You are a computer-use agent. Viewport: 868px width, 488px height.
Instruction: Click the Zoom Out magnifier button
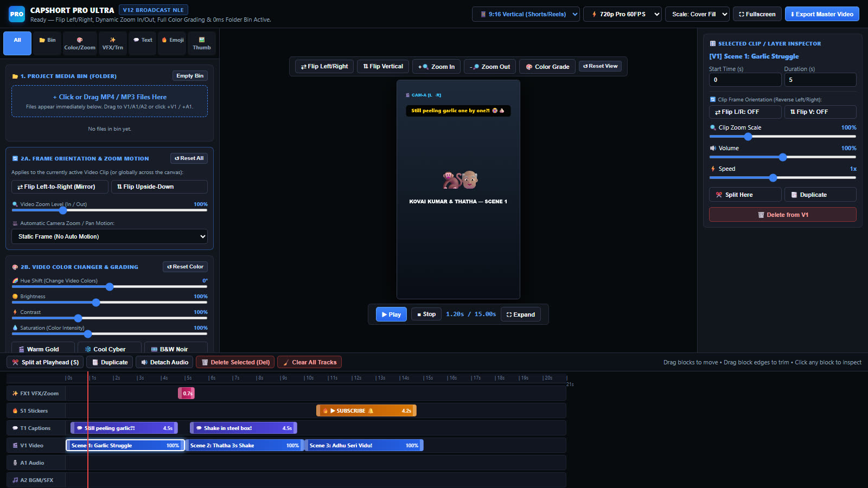[490, 66]
